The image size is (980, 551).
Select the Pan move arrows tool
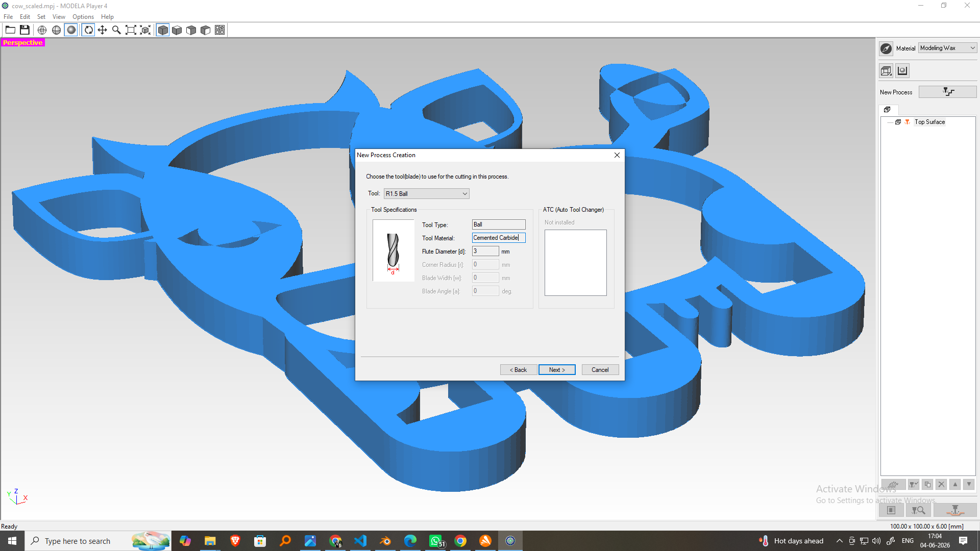[103, 30]
